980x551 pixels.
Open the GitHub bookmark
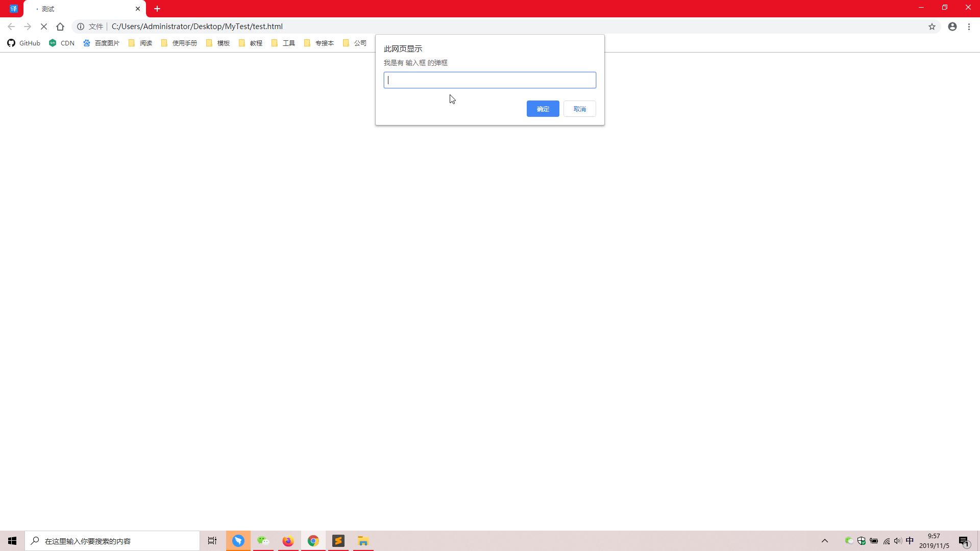pyautogui.click(x=24, y=43)
